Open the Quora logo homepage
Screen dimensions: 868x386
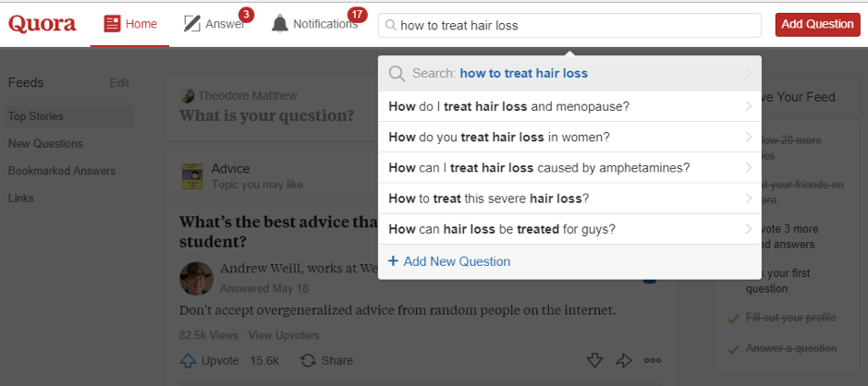point(43,24)
